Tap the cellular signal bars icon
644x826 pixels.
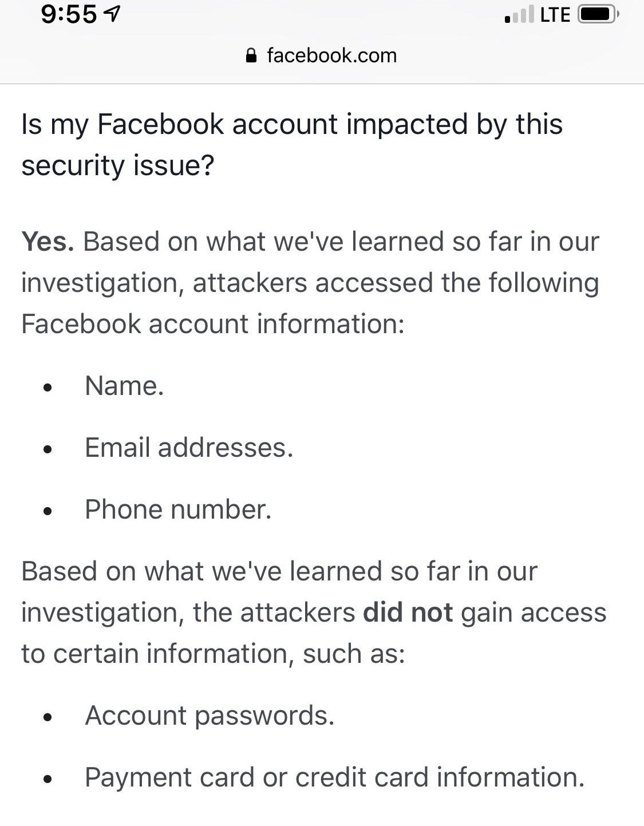click(519, 14)
